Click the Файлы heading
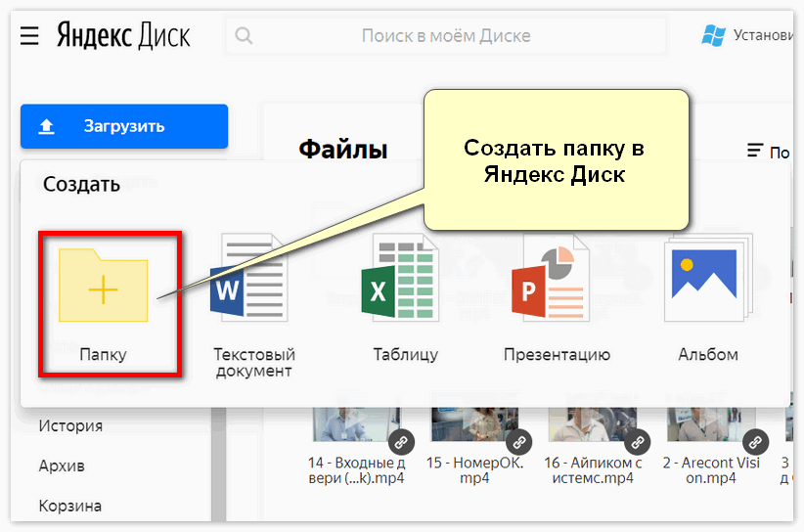The height and width of the screenshot is (532, 804). pyautogui.click(x=343, y=151)
